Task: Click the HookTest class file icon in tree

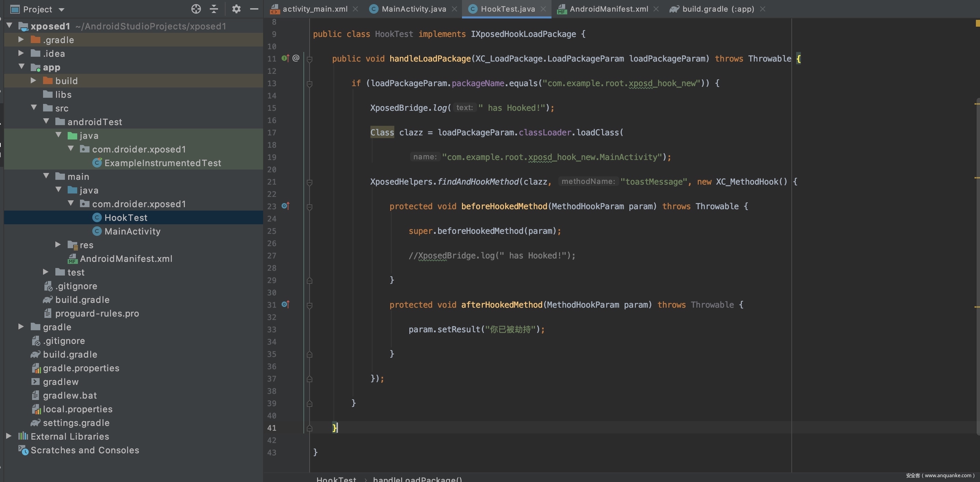Action: [x=97, y=217]
